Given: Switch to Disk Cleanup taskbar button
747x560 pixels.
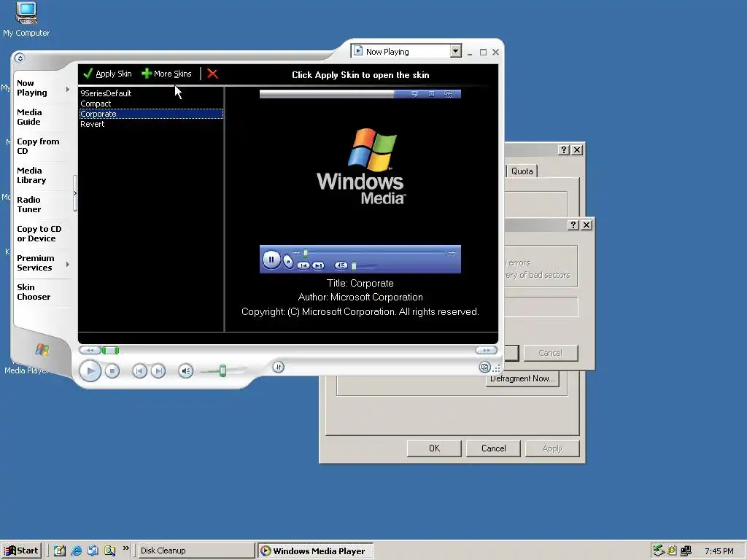Looking at the screenshot, I should click(x=197, y=551).
